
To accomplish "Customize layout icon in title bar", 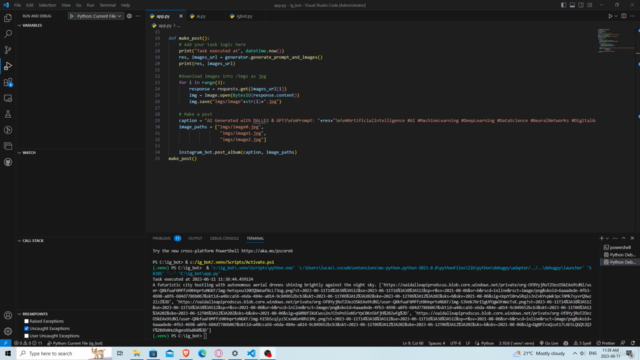I will coord(590,5).
